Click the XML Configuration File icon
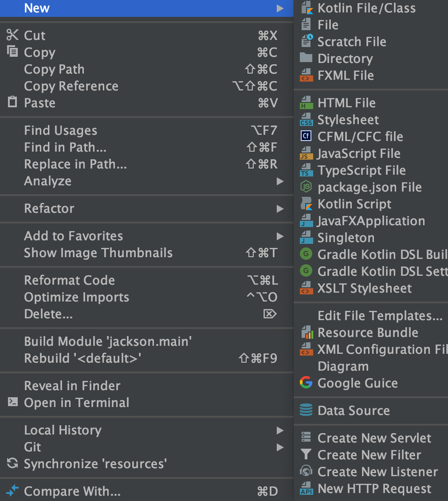Viewport: 448px width, 501px height. [307, 349]
